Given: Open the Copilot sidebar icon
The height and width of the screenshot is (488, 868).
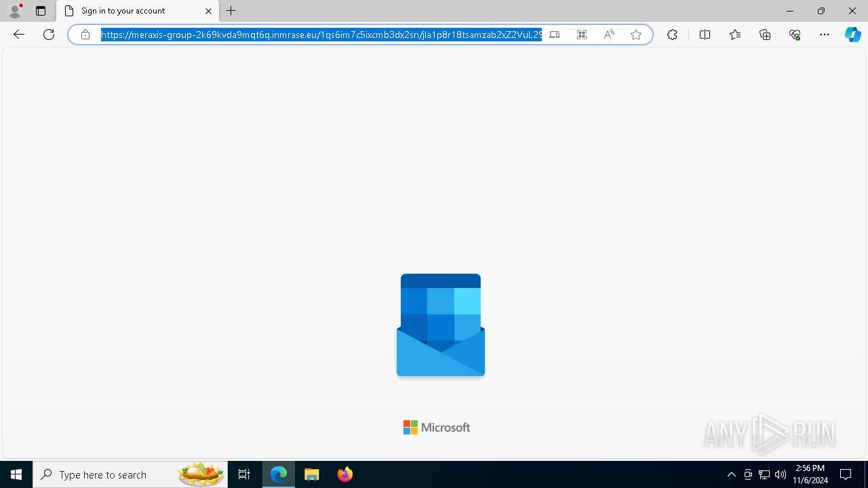Looking at the screenshot, I should click(853, 35).
